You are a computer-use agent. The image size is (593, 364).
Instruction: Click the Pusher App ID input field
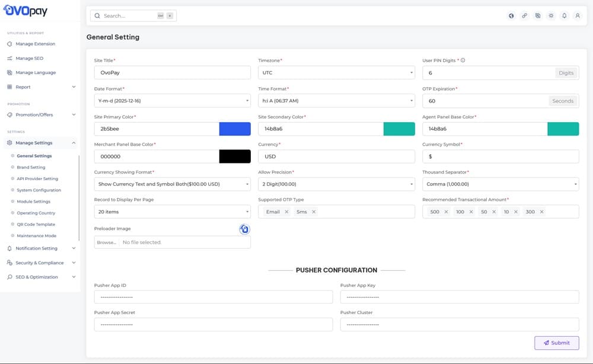pos(213,297)
